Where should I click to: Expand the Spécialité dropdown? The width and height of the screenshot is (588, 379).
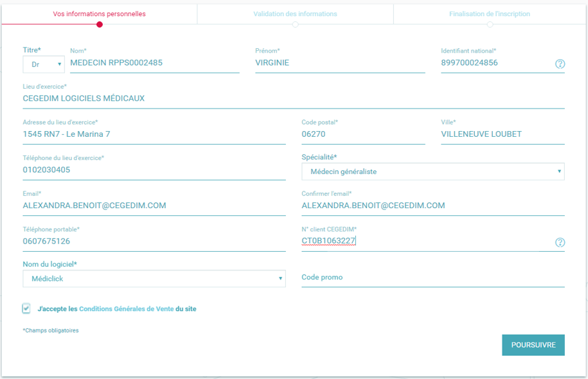click(x=432, y=172)
